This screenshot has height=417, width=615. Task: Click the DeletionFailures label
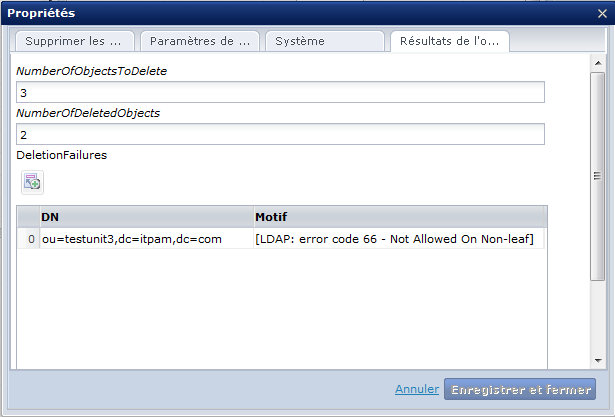tap(62, 155)
